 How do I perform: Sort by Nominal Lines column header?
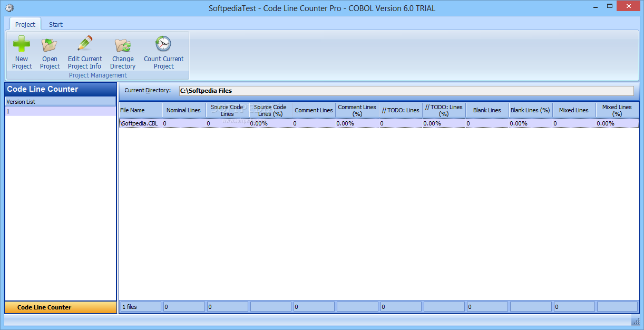click(x=183, y=110)
